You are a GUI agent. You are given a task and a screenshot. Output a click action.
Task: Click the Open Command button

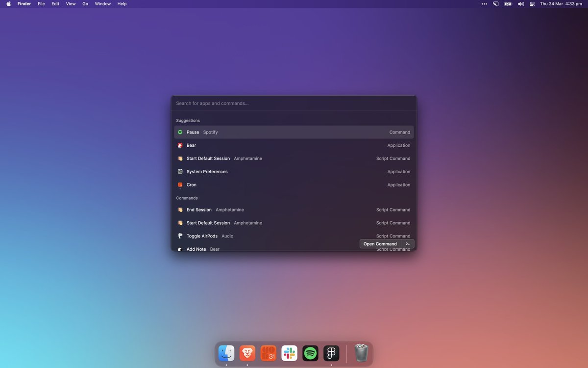point(380,244)
